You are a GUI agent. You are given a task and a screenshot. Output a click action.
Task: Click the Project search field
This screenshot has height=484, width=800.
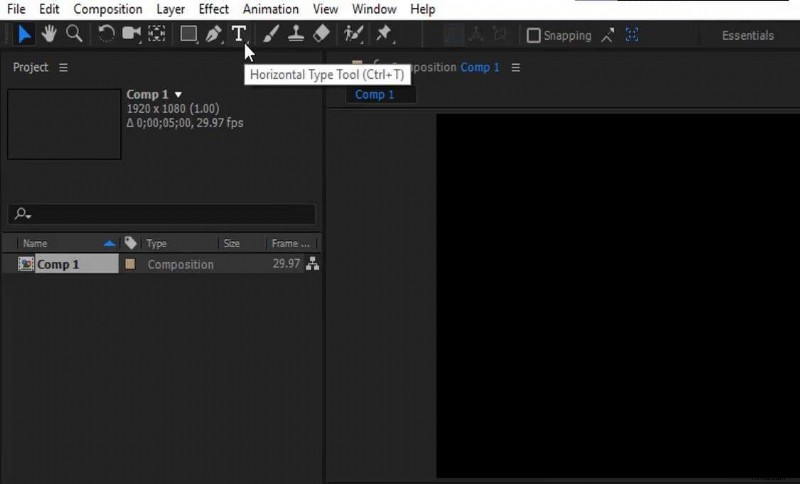coord(162,214)
